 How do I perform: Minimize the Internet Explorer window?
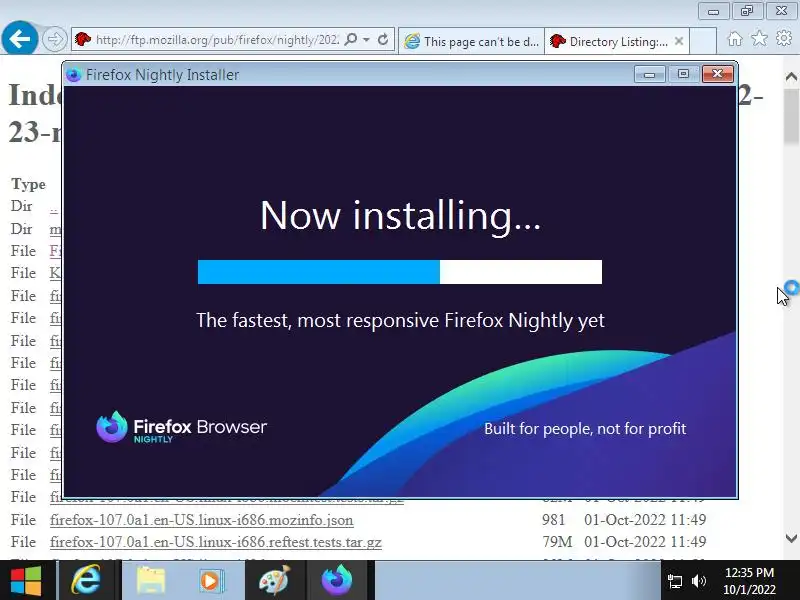coord(713,11)
